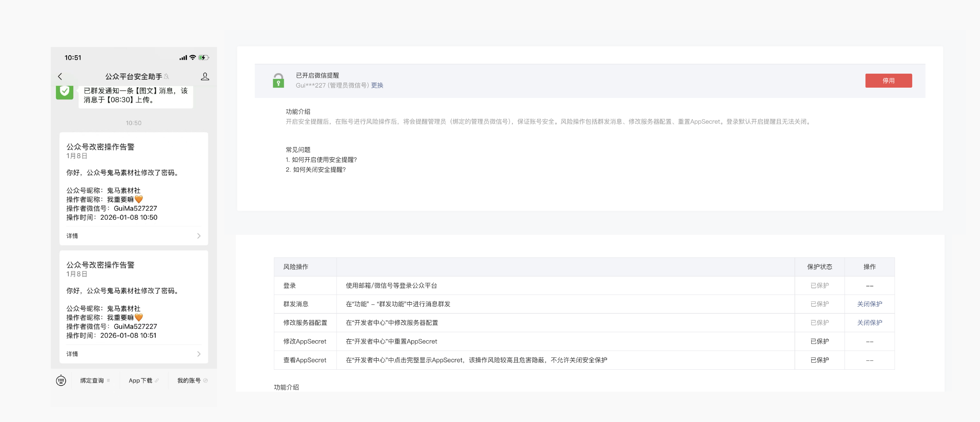980x422 pixels.
Task: Click the 更换 admin WeChat link
Action: (377, 85)
